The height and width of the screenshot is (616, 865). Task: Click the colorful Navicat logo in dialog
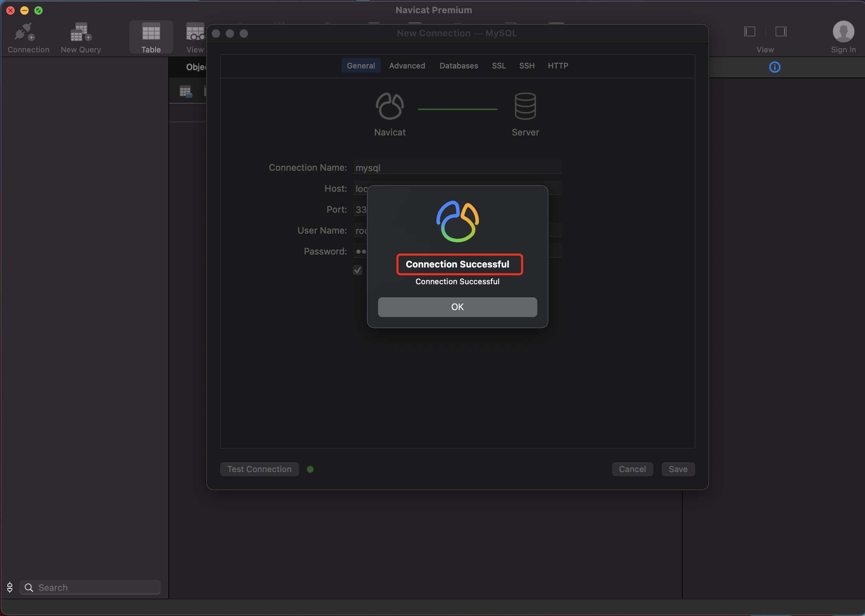(x=457, y=221)
